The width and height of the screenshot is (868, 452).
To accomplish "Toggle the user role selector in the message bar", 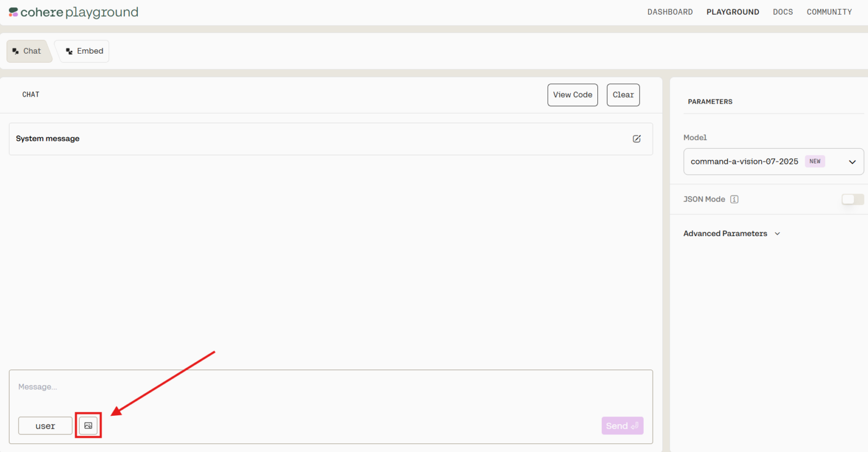I will [x=45, y=425].
